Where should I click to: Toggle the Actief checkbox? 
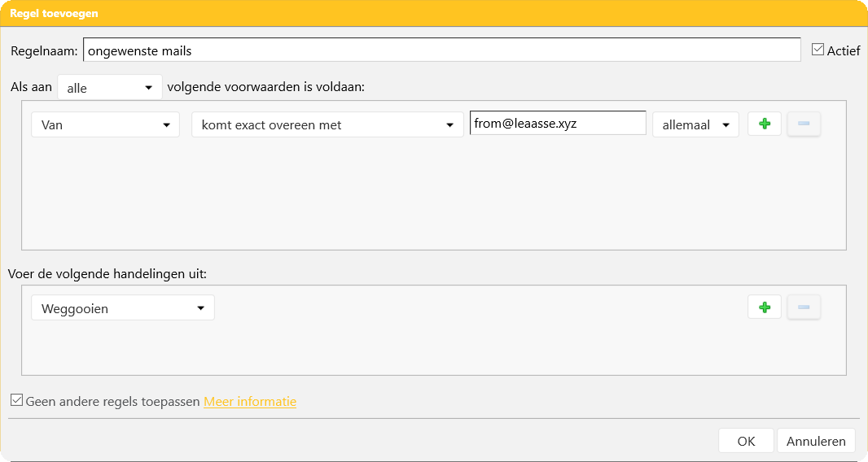[x=818, y=50]
